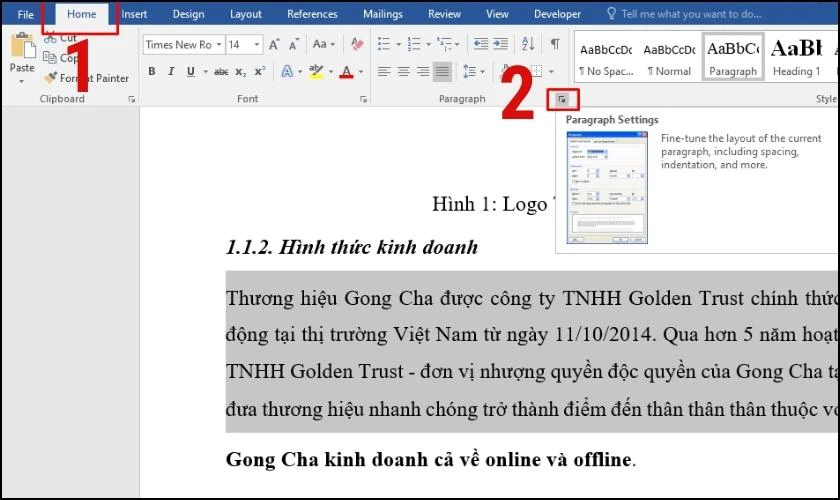Viewport: 840px width, 500px height.
Task: Click the Paste clipboard icon
Action: coord(22,45)
